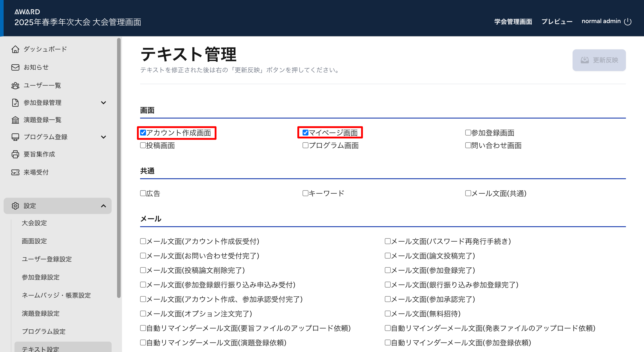Collapse the 設定 section chevron

point(103,206)
